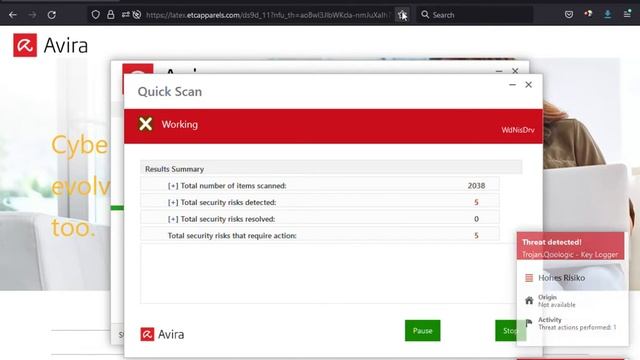
Task: Click the Hohes Risiko label
Action: tap(562, 278)
